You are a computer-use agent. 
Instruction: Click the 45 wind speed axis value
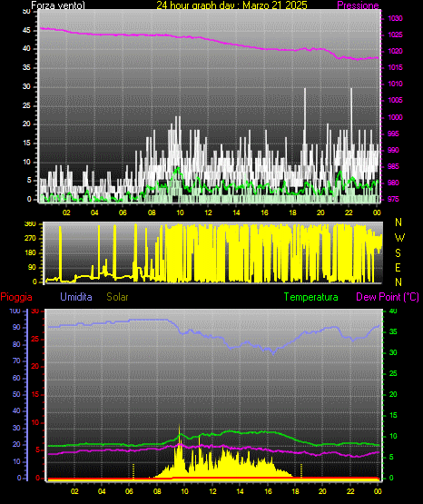click(26, 30)
